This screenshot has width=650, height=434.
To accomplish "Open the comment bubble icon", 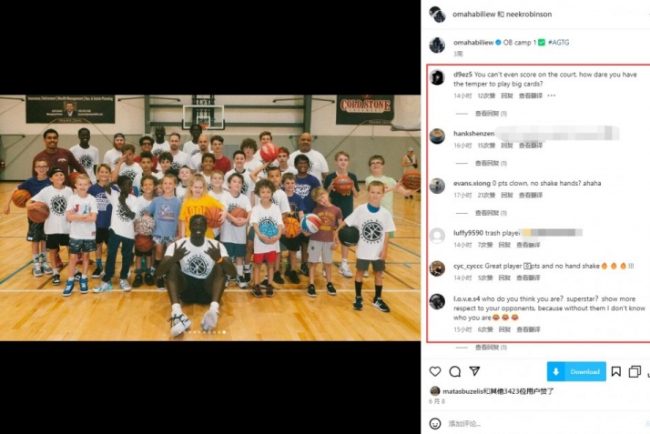I will [x=455, y=371].
